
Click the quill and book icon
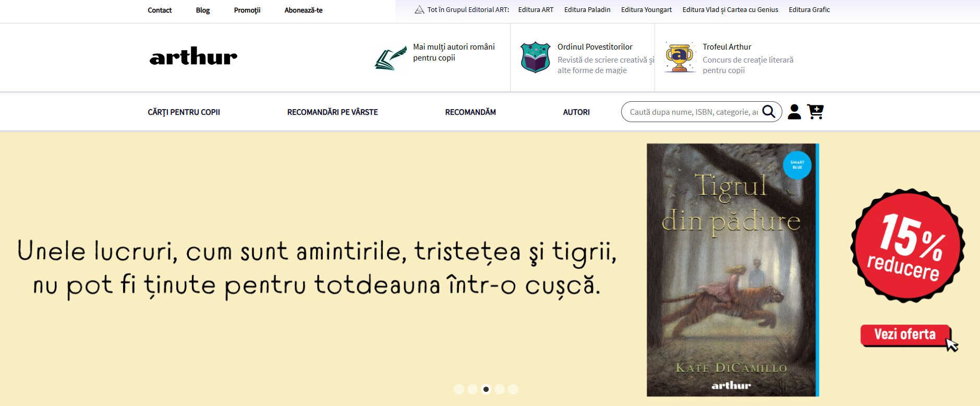(390, 58)
